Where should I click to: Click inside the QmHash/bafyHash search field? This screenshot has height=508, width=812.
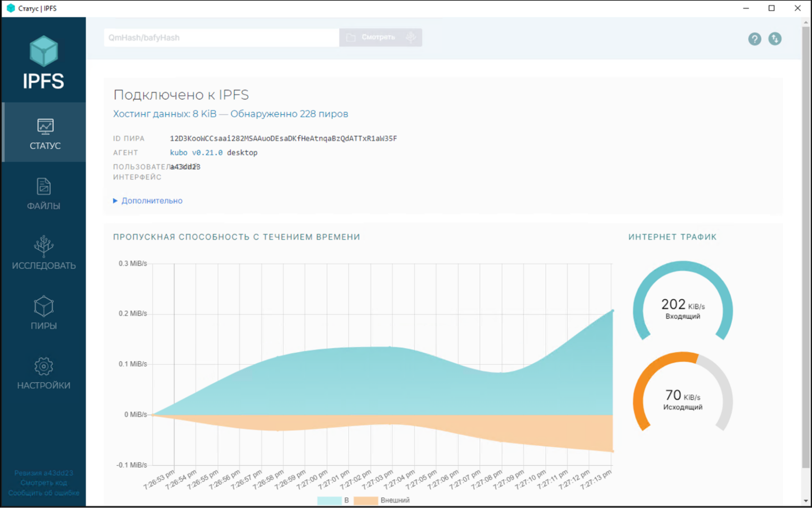click(220, 37)
